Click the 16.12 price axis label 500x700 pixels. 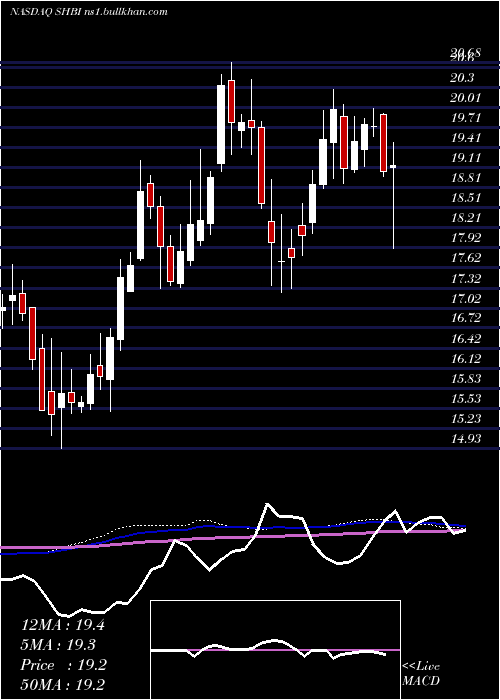click(466, 358)
